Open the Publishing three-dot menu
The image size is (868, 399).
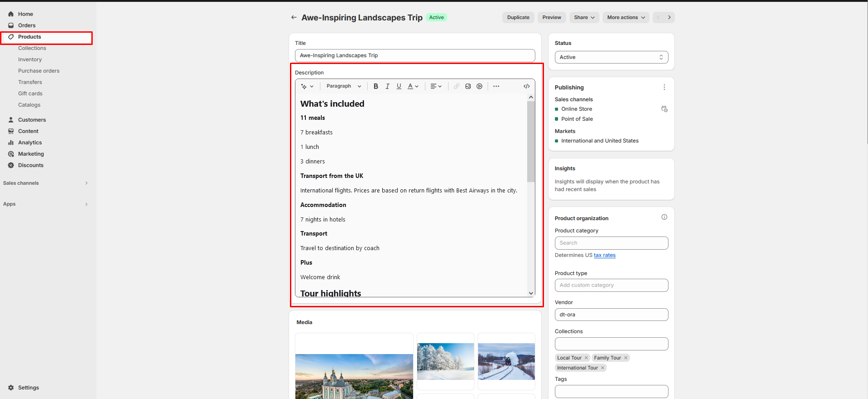pos(664,87)
